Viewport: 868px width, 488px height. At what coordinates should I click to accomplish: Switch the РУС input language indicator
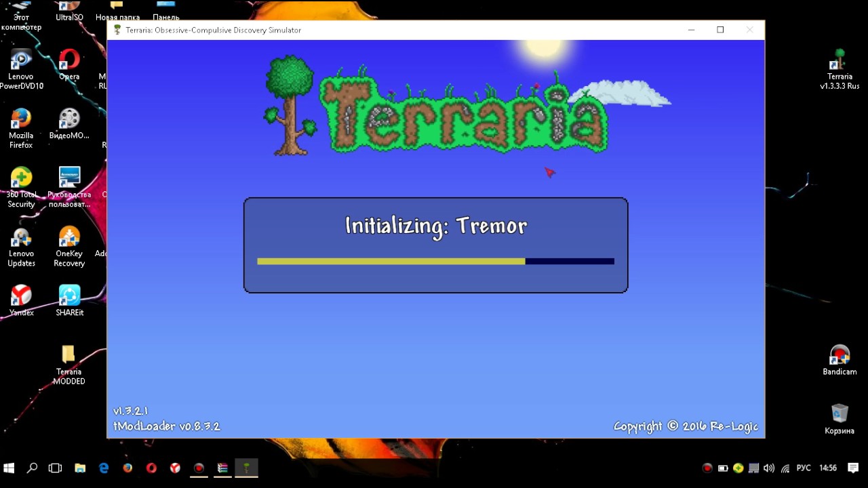tap(804, 468)
